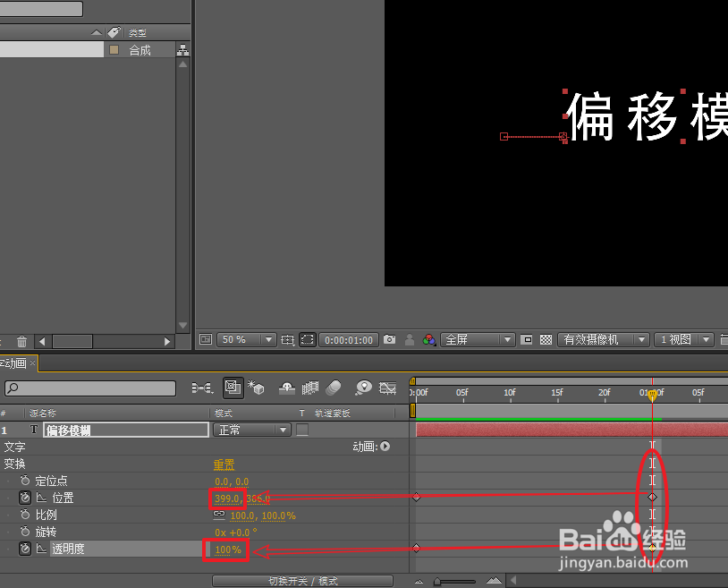Toggle stopwatch for 位置
This screenshot has height=588, width=728.
click(x=25, y=498)
